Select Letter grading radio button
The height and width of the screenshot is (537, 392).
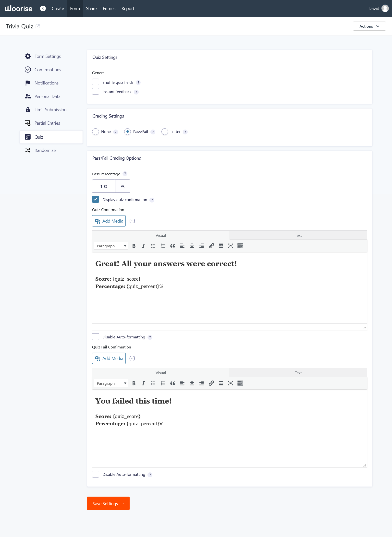point(165,132)
